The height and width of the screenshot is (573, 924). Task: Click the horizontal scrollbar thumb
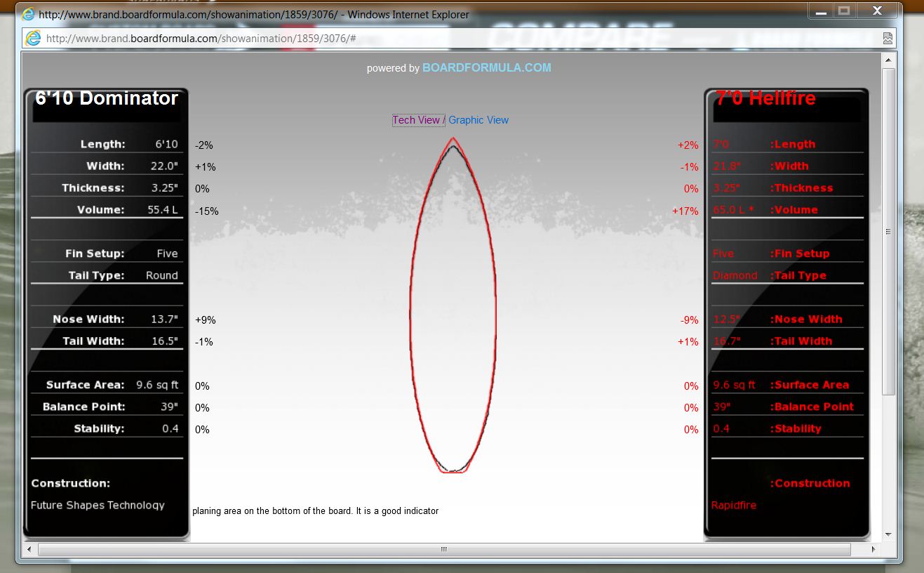pyautogui.click(x=444, y=549)
